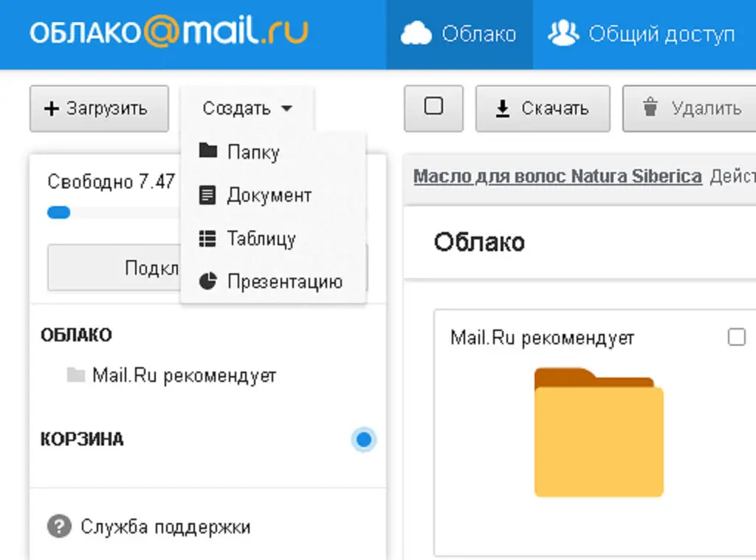Open the Natura Siberica hair oil link
This screenshot has width=756, height=560.
[x=557, y=176]
